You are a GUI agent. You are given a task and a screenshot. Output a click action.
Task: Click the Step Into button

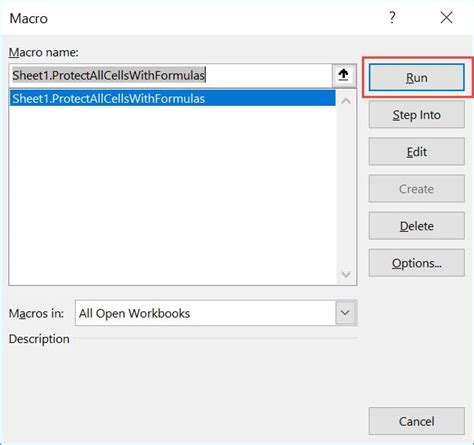coord(417,115)
